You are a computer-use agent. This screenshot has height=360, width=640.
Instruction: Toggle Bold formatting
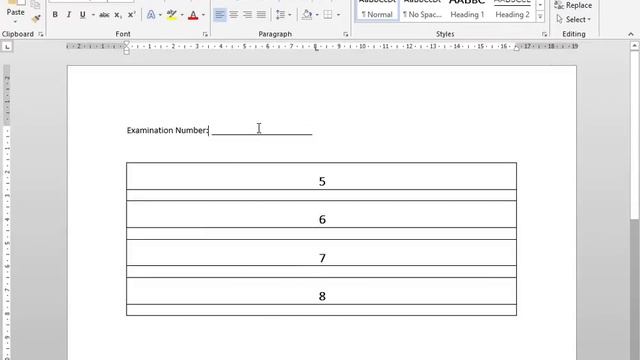tap(55, 15)
